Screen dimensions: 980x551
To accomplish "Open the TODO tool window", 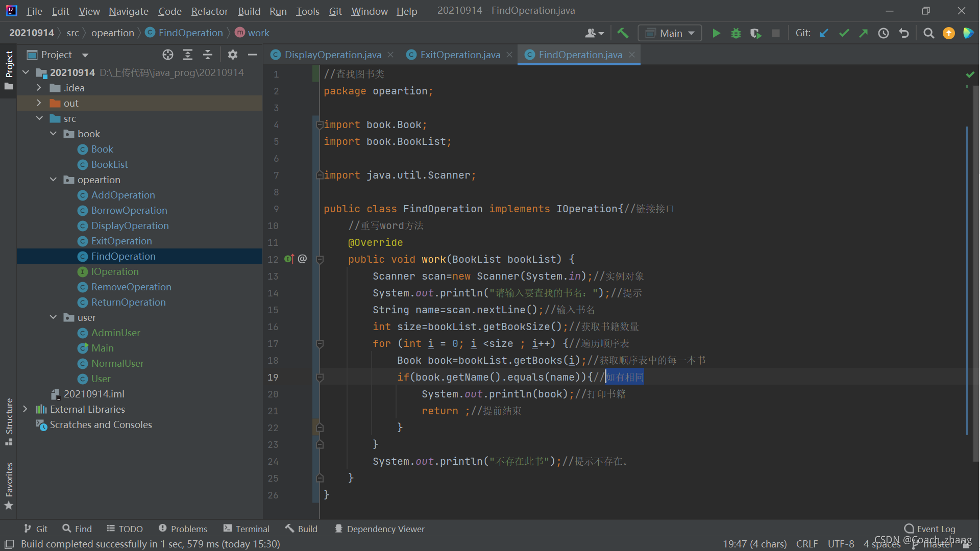I will tap(125, 529).
